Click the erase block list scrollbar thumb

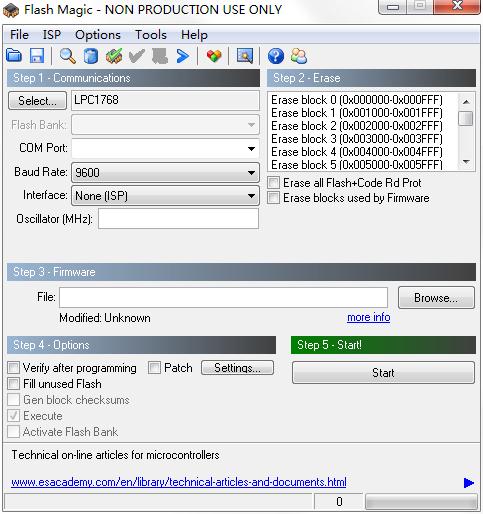(466, 118)
